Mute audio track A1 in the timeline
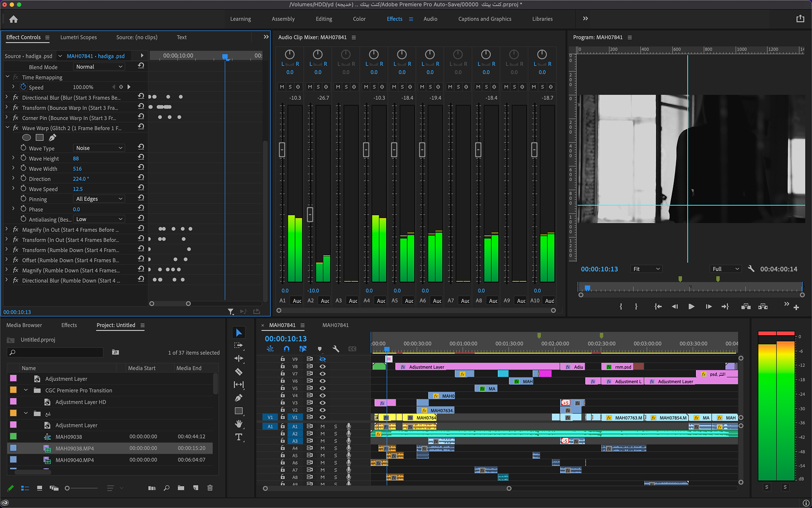 pyautogui.click(x=323, y=426)
